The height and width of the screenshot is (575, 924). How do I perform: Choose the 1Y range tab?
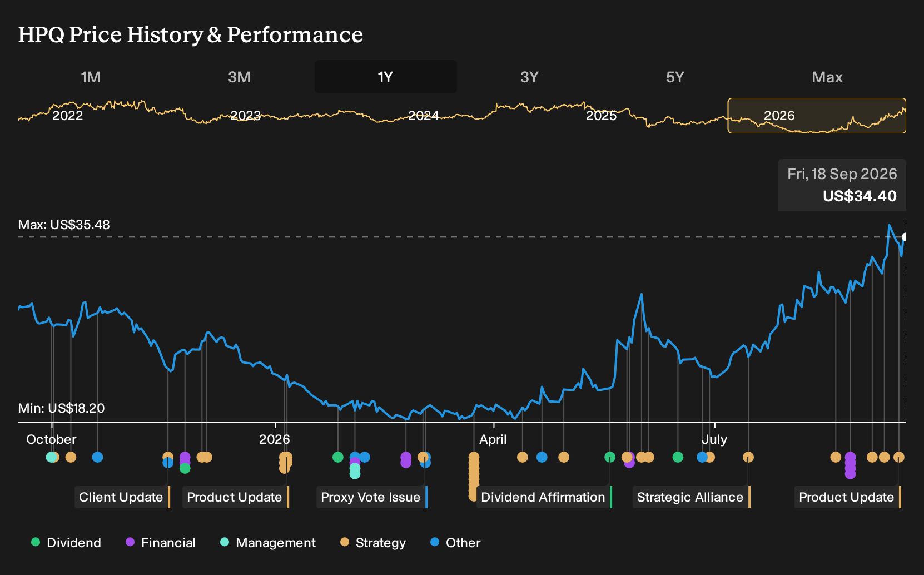tap(386, 77)
